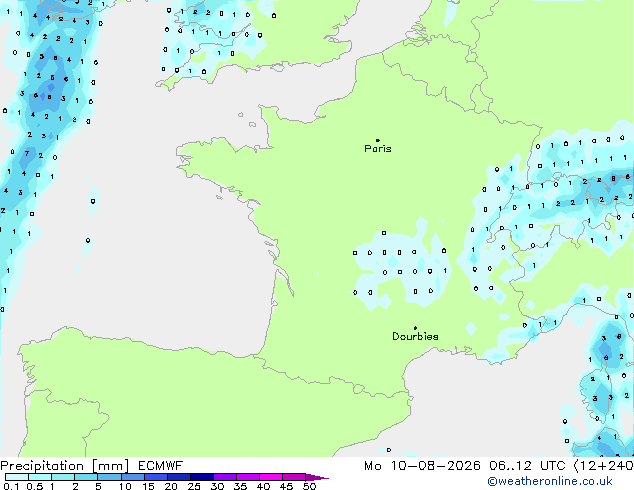Click the 'Mo 10-08-2026' forecast date text
The width and height of the screenshot is (634, 490).
[422, 466]
